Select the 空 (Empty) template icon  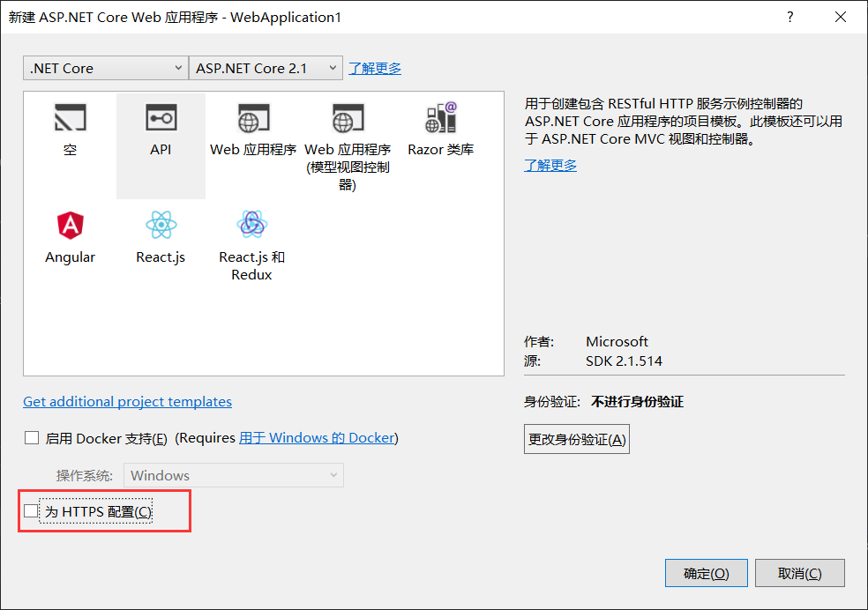coord(71,118)
